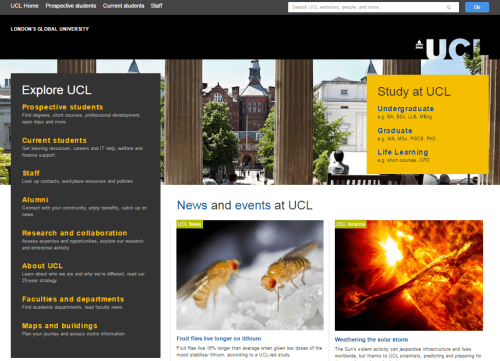Click the solar storm image
Viewport: 500px width, 361px height.
(409, 275)
